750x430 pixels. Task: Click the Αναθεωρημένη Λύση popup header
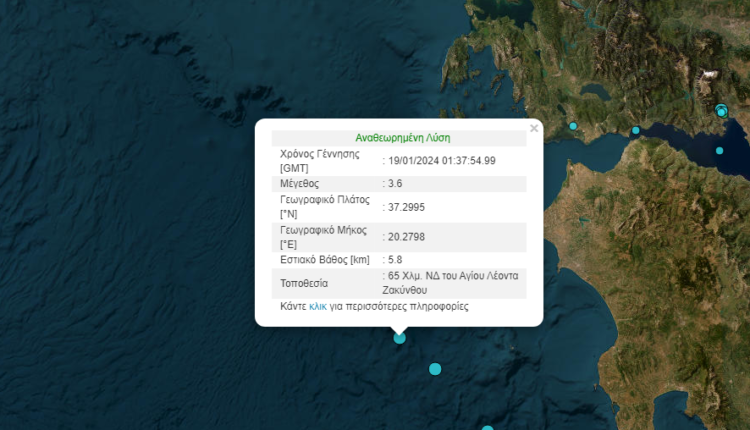(399, 138)
